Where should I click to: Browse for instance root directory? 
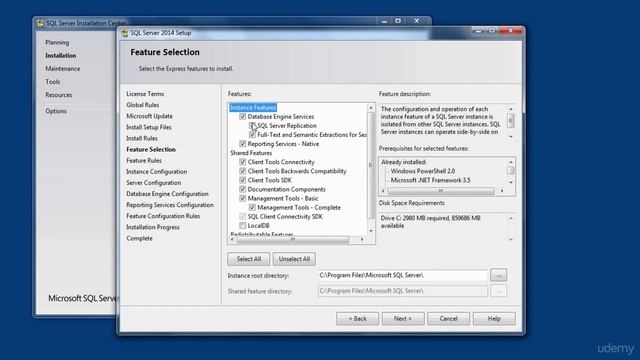pyautogui.click(x=498, y=275)
